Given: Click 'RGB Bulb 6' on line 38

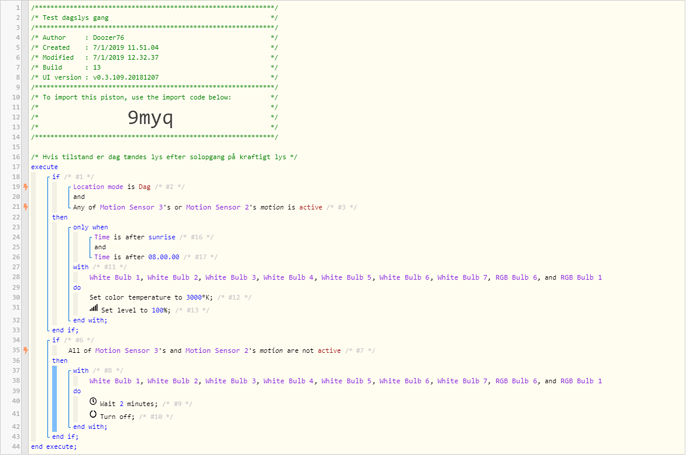Looking at the screenshot, I should tap(516, 381).
